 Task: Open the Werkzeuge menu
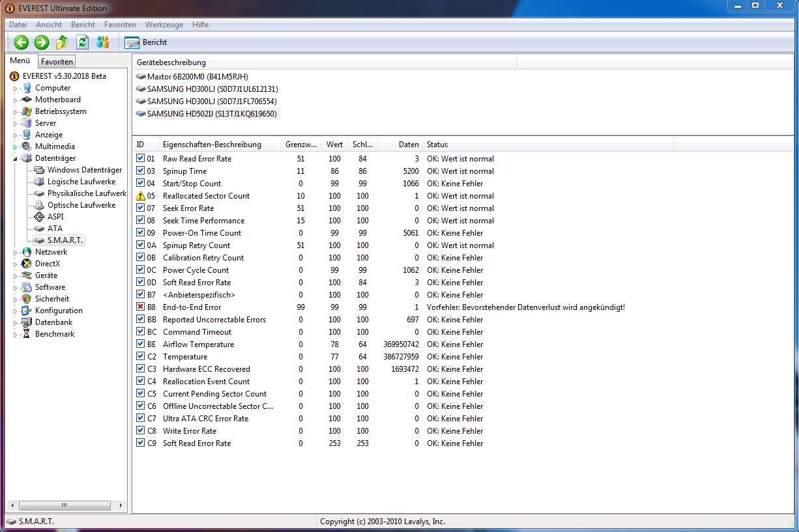click(x=164, y=25)
